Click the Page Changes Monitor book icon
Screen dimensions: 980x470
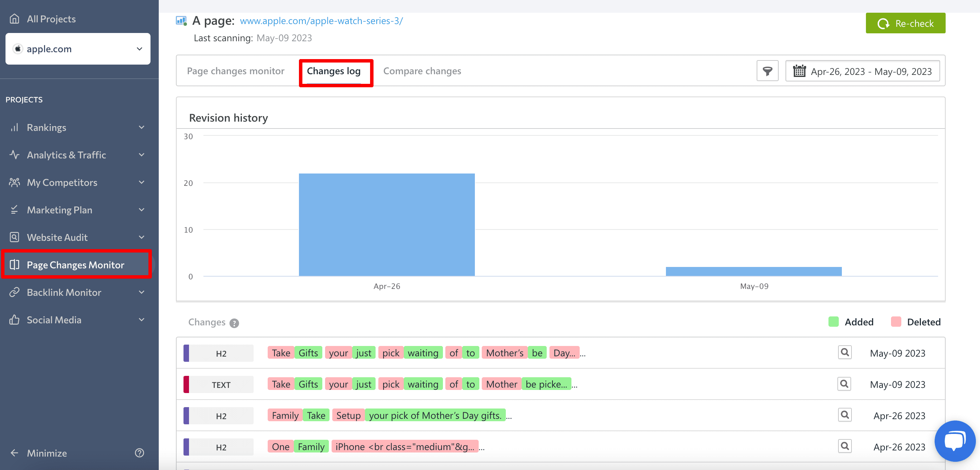tap(14, 265)
